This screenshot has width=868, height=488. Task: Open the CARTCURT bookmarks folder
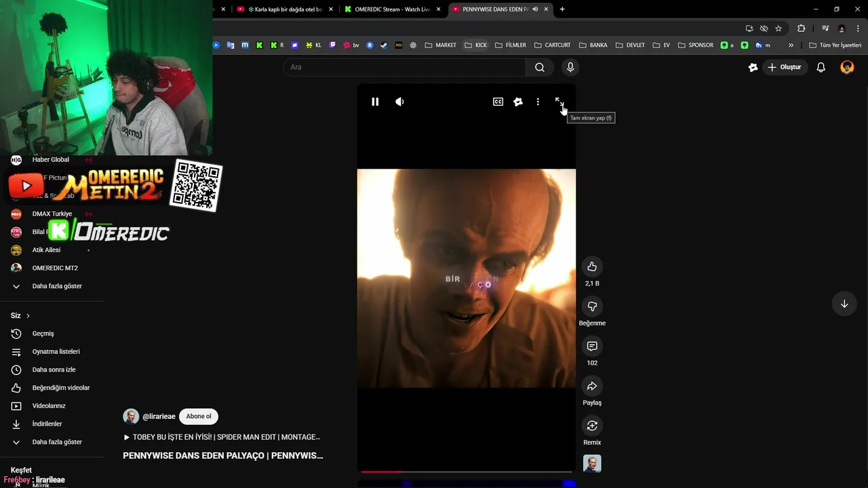pos(552,45)
